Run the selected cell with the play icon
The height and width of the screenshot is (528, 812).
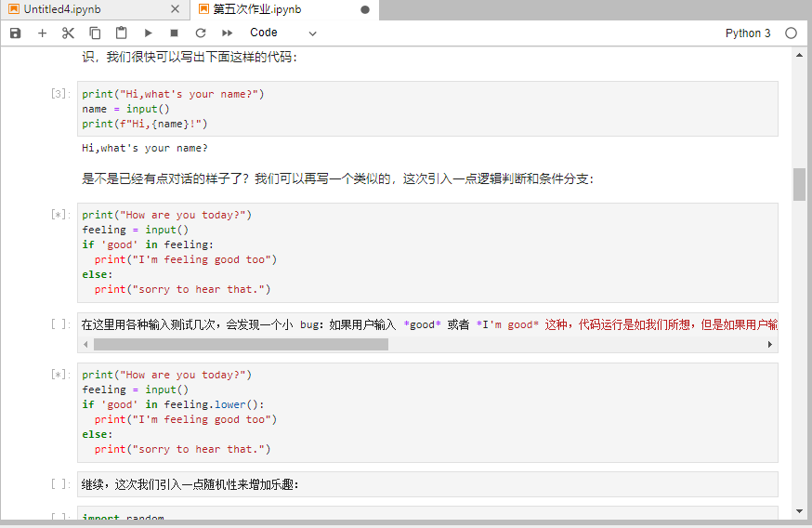pyautogui.click(x=148, y=33)
